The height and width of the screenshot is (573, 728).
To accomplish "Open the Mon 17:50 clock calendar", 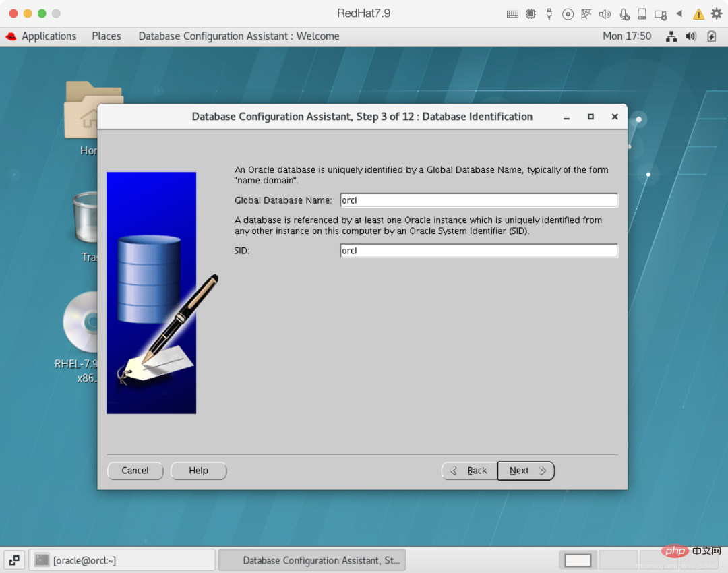I will click(627, 36).
